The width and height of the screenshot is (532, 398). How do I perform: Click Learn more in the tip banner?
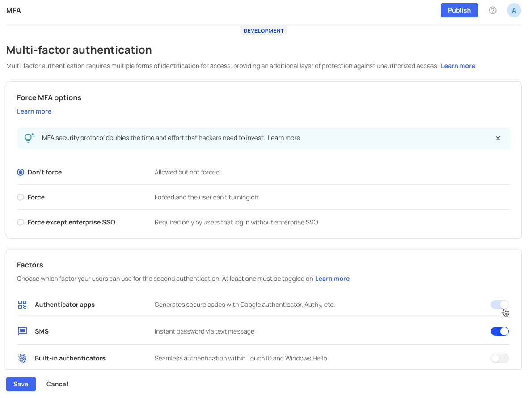pyautogui.click(x=284, y=138)
